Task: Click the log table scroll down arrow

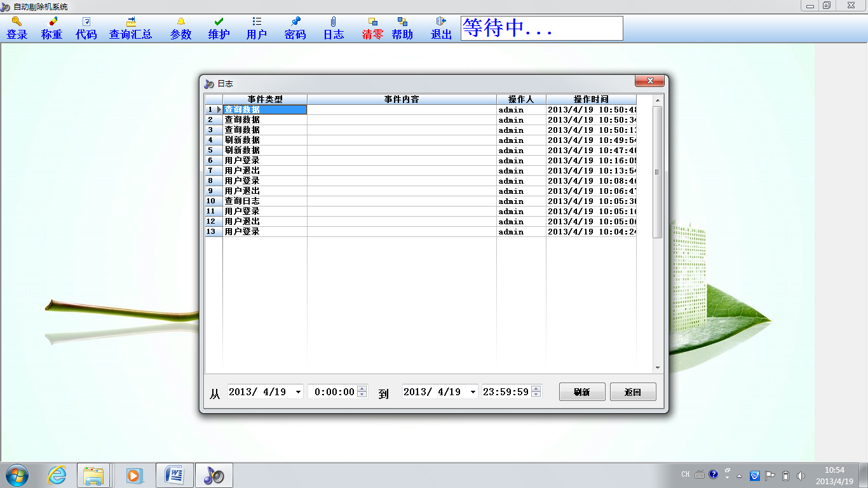Action: pos(658,368)
